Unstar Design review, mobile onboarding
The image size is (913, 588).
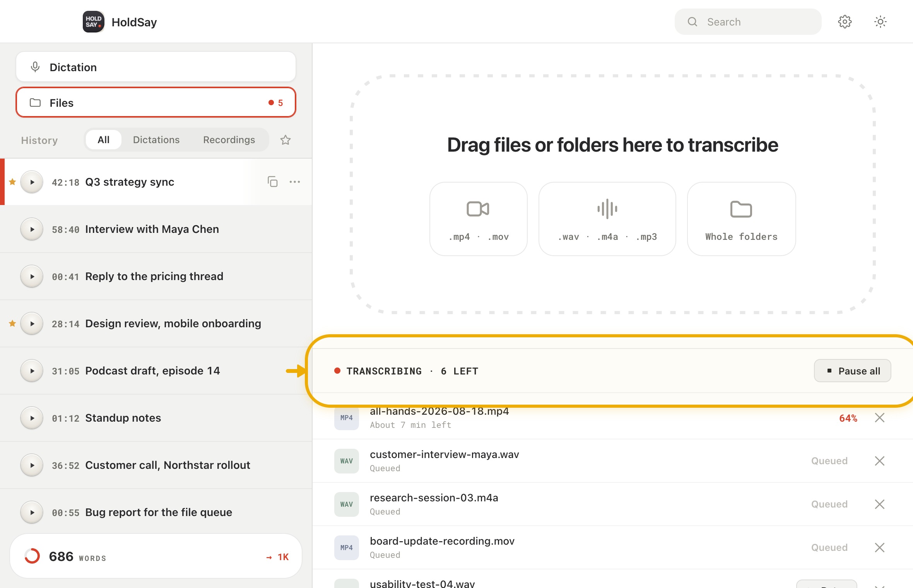point(12,323)
